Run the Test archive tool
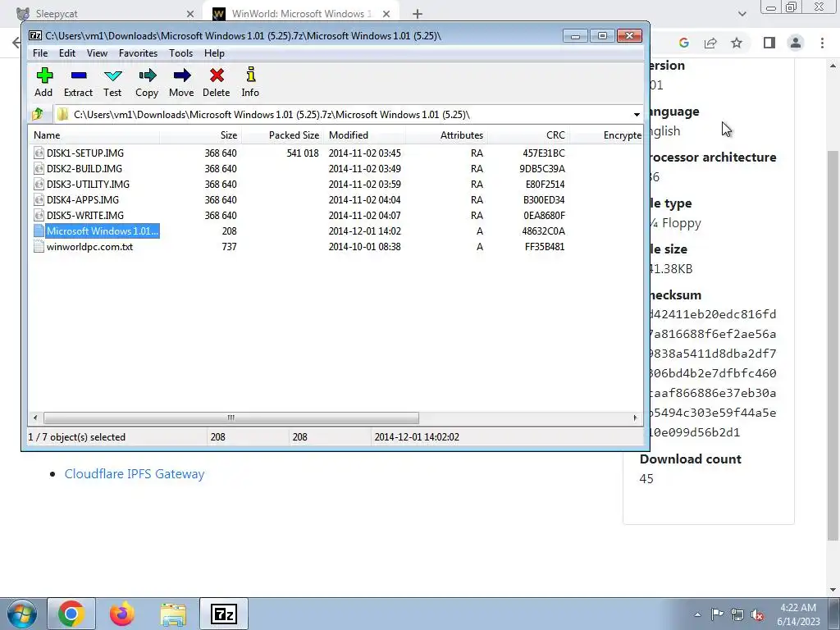This screenshot has width=840, height=630. [x=112, y=75]
